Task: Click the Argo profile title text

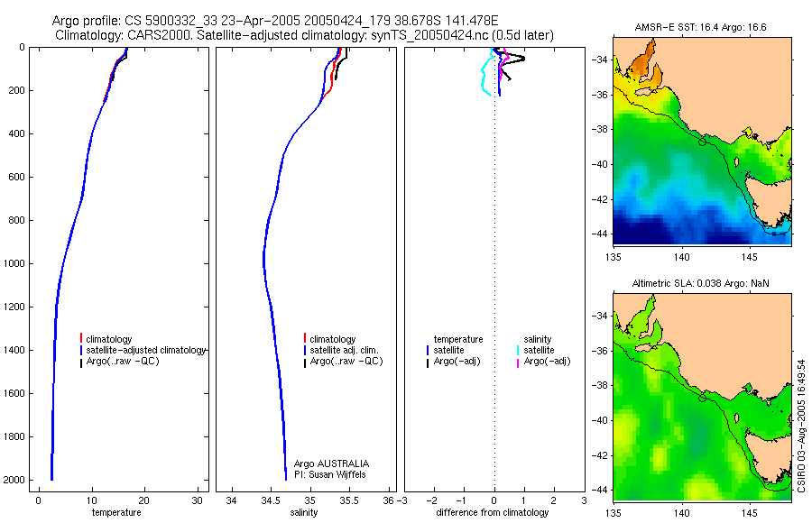Action: [275, 22]
